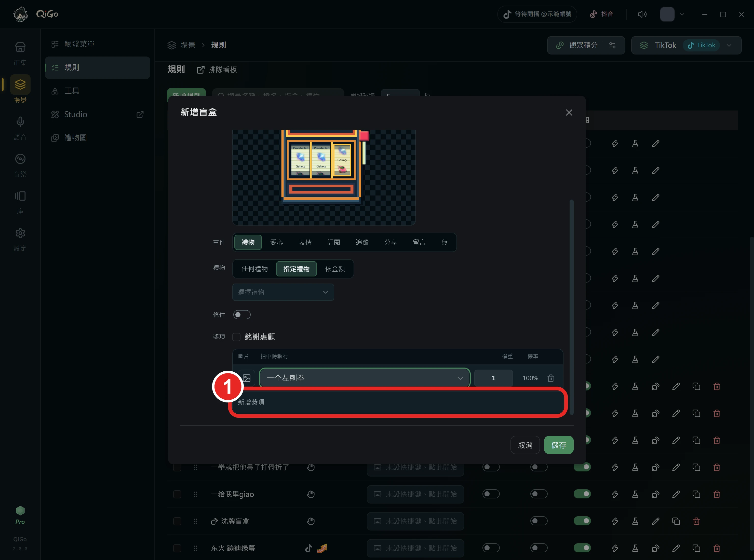754x560 pixels.
Task: Expand the user avatar dropdown chevron
Action: tap(682, 14)
